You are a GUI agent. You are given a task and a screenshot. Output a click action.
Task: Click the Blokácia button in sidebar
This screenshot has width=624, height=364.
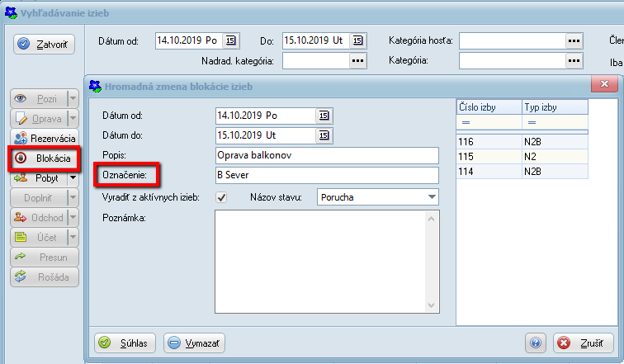(x=45, y=158)
